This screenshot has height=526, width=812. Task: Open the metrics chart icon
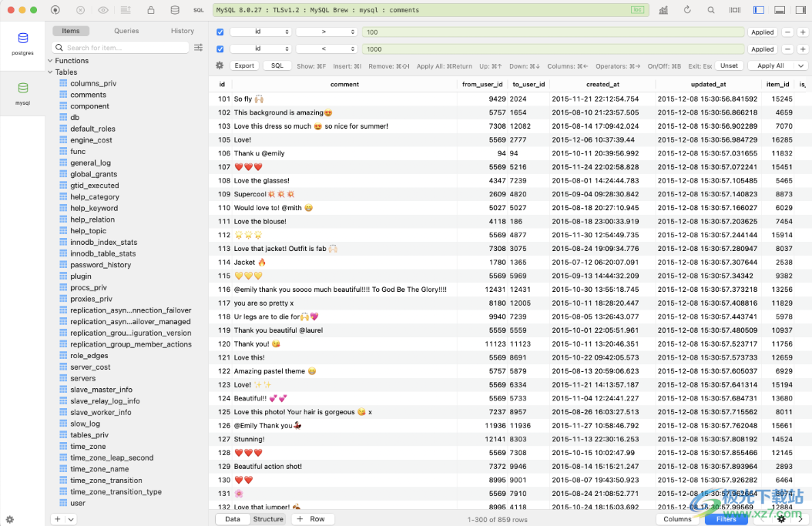pyautogui.click(x=663, y=10)
